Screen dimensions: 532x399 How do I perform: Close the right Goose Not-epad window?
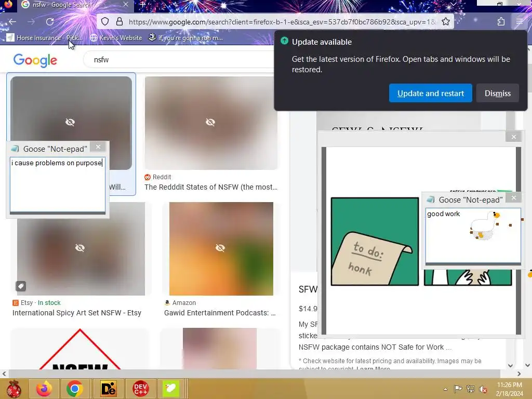point(514,198)
